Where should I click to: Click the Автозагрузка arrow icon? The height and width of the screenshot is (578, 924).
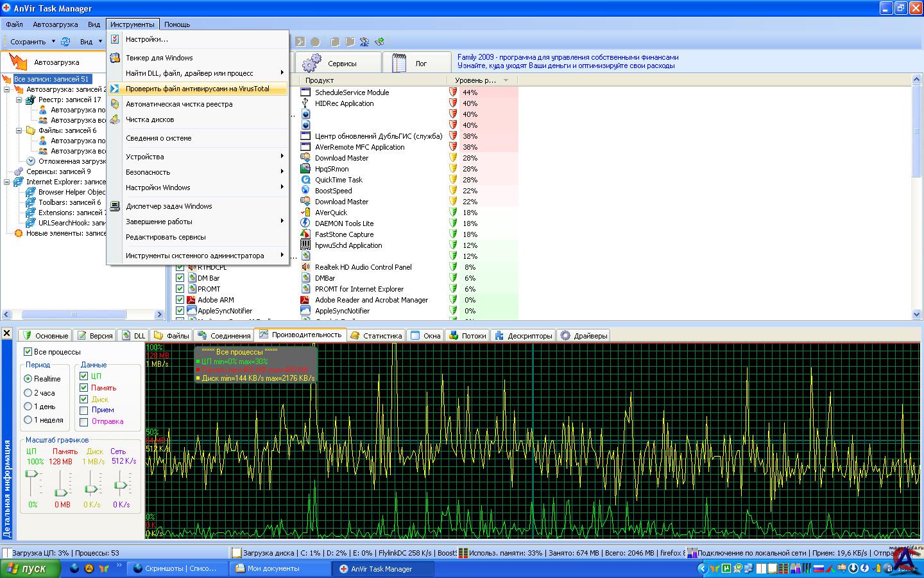19,62
